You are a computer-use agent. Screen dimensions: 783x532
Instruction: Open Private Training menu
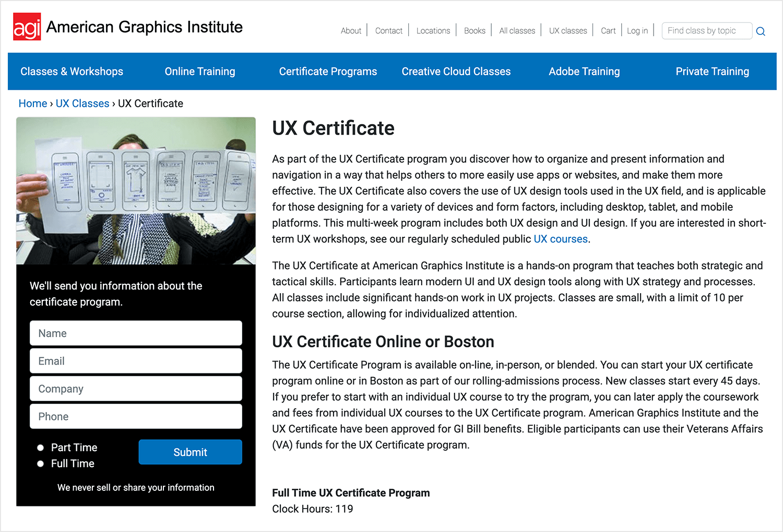click(713, 71)
